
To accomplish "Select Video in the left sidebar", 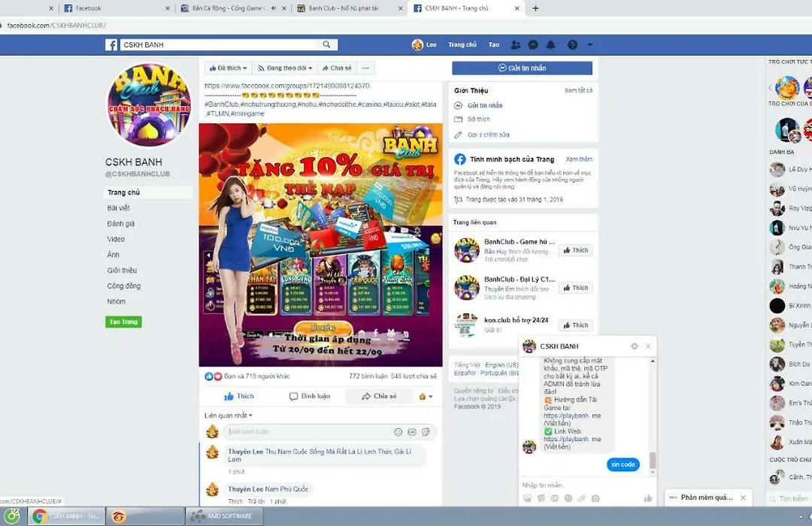I will click(116, 239).
